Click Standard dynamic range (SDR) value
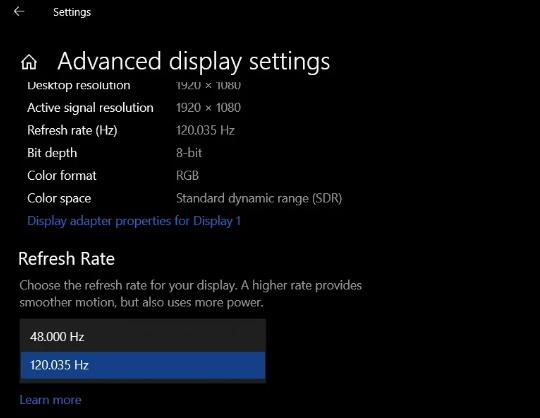The image size is (540, 418). pos(259,198)
